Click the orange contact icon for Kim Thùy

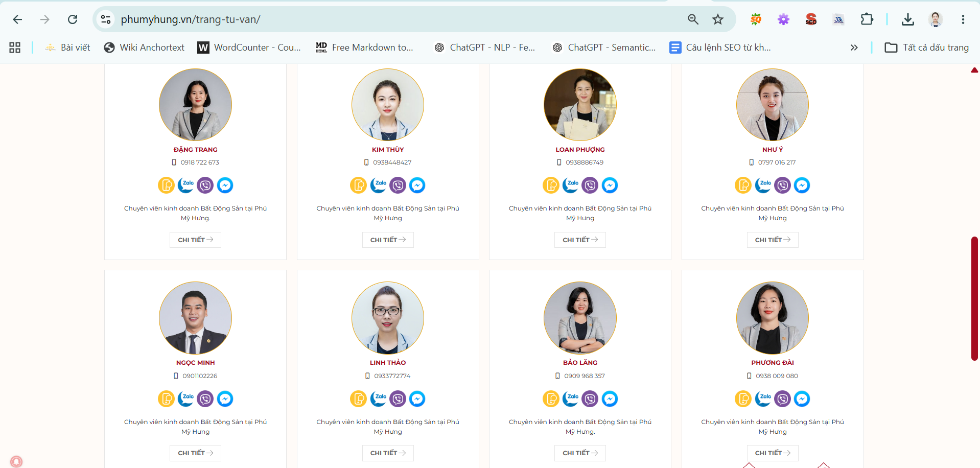359,185
